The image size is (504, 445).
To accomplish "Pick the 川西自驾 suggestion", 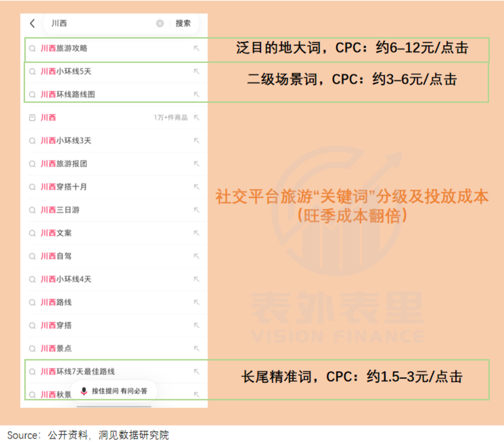I will 114,256.
